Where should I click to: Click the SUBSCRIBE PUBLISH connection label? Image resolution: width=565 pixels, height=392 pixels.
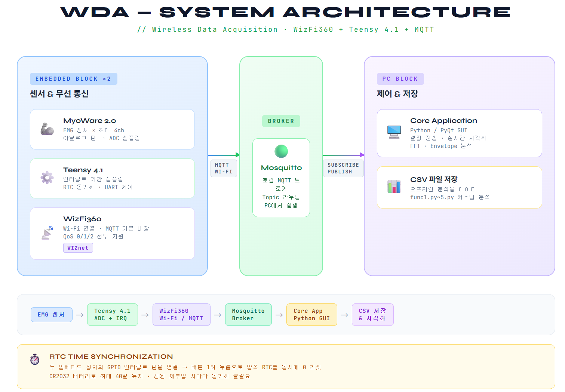pos(343,168)
